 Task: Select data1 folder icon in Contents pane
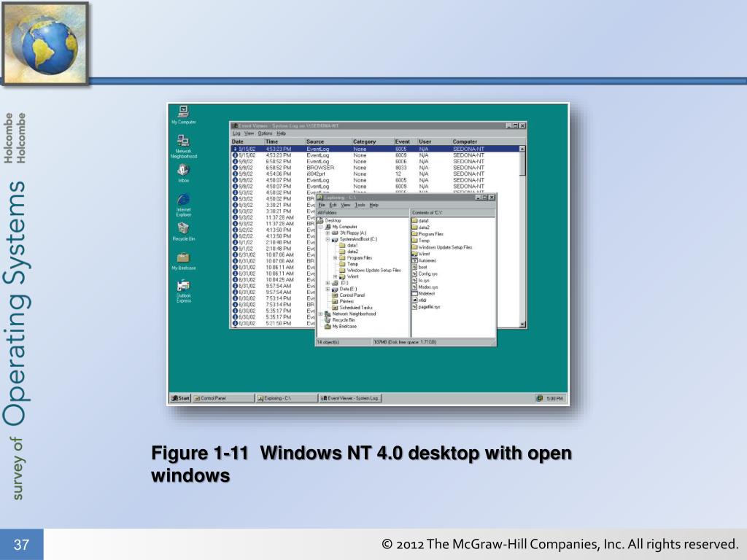pos(414,221)
